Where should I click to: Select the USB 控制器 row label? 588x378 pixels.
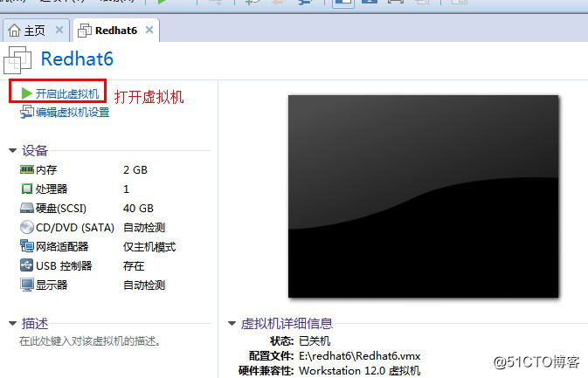click(x=64, y=265)
